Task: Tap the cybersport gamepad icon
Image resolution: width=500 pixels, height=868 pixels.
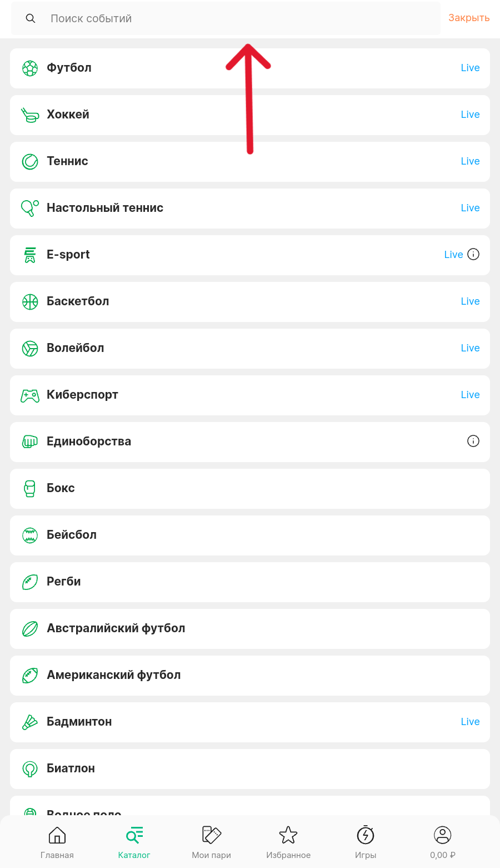Action: (x=30, y=395)
